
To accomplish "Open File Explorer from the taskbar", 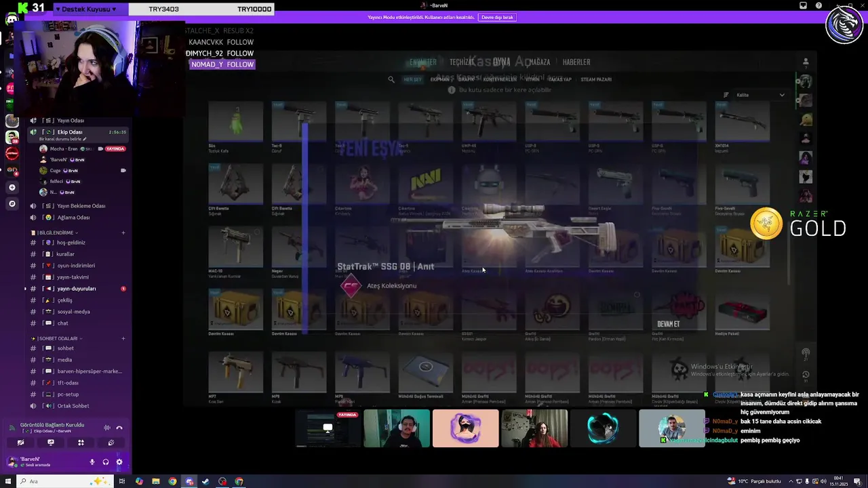I will (156, 481).
